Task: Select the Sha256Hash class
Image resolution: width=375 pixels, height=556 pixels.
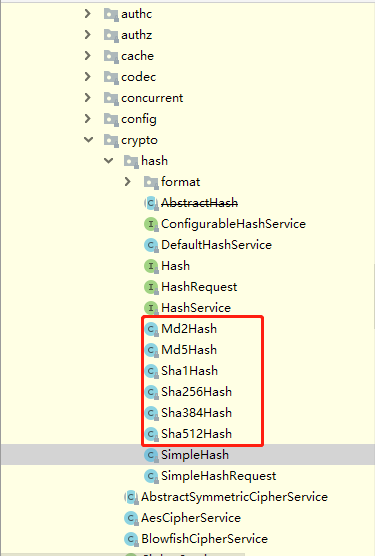Action: pos(197,392)
